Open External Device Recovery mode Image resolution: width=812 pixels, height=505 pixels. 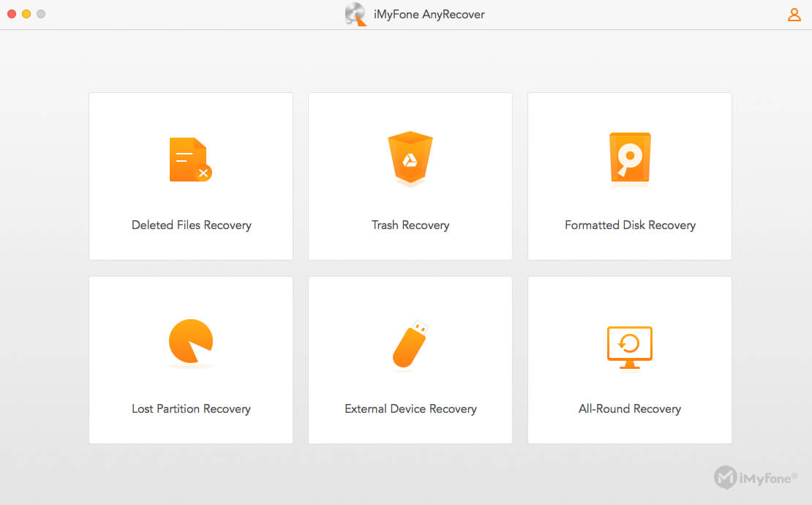click(410, 359)
